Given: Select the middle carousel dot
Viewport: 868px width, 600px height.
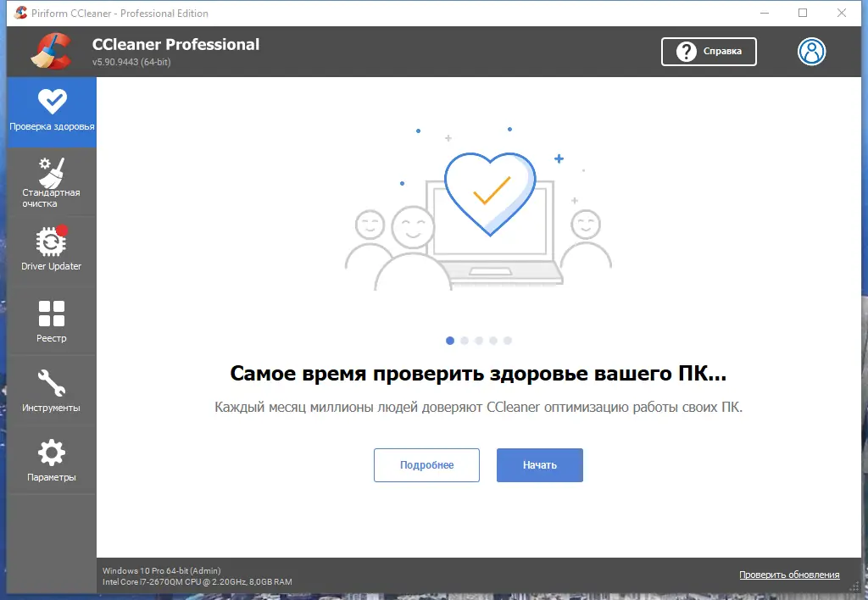Looking at the screenshot, I should [479, 340].
